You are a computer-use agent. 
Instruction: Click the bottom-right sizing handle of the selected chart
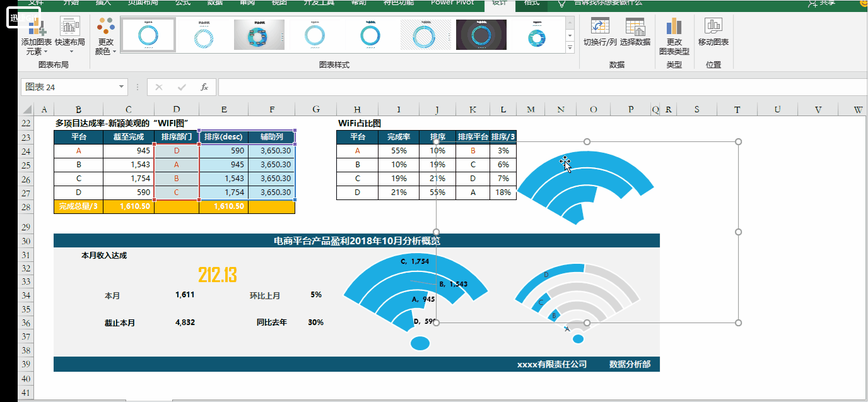739,322
